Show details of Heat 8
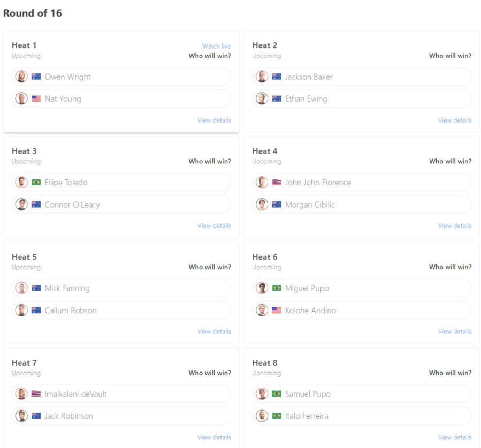The width and height of the screenshot is (481, 448). 454,437
